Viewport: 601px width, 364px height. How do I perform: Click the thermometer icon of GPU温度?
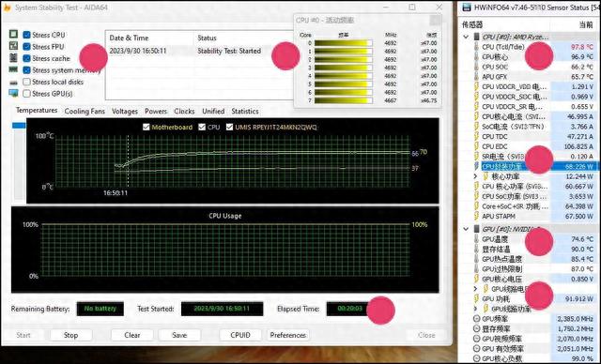(476, 239)
